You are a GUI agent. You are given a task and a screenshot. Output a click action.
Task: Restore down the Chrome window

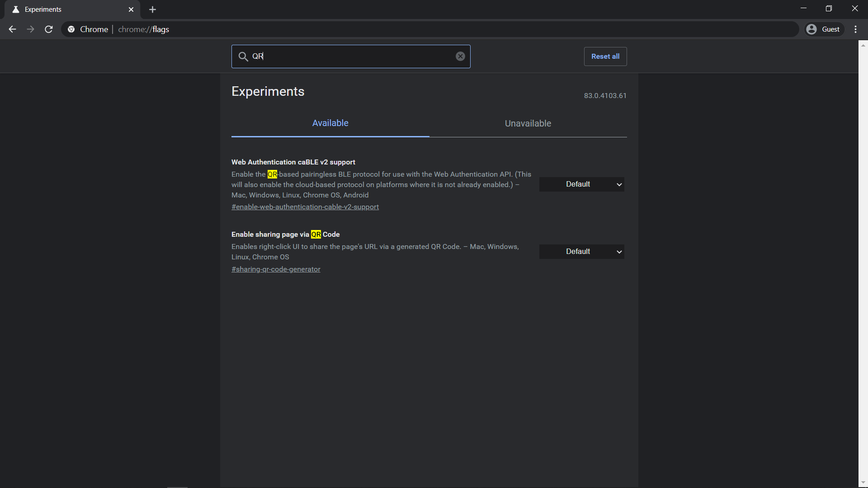pyautogui.click(x=829, y=9)
